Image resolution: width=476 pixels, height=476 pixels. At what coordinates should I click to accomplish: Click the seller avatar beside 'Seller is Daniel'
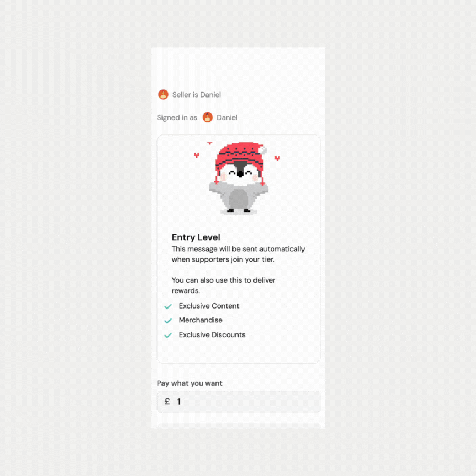coord(163,94)
